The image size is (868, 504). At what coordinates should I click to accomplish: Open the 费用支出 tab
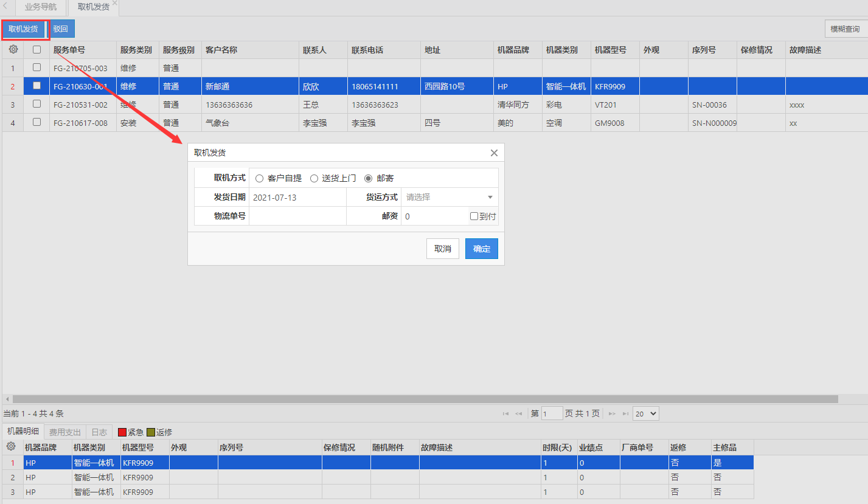65,432
